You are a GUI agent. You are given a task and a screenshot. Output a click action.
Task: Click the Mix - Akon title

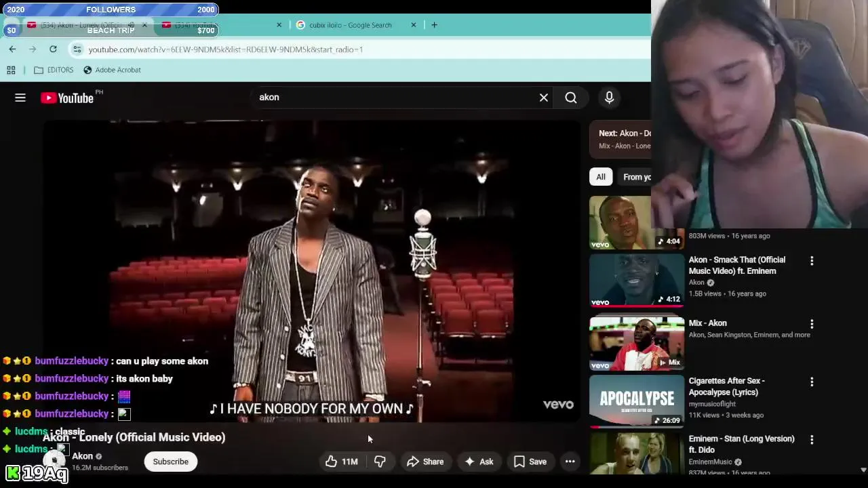707,323
